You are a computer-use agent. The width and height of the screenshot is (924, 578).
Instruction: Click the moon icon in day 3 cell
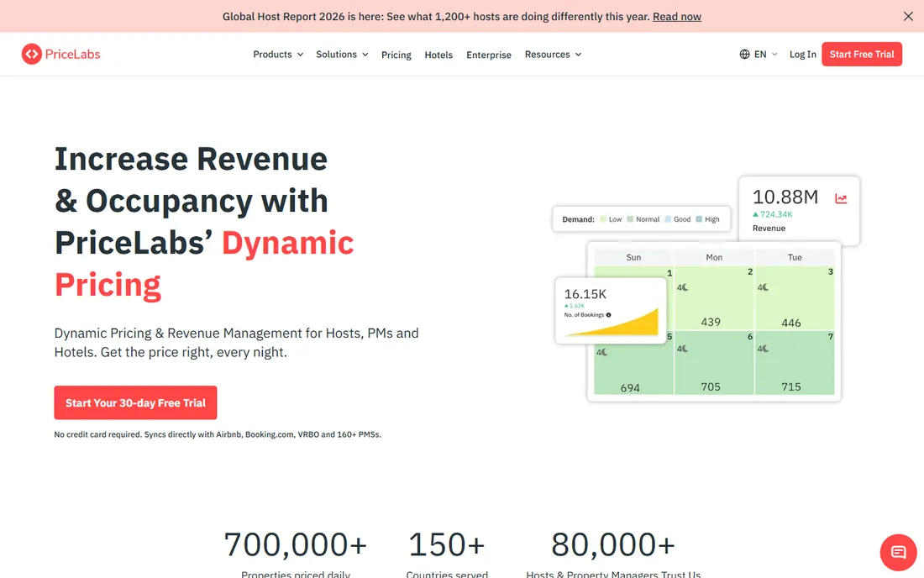765,287
